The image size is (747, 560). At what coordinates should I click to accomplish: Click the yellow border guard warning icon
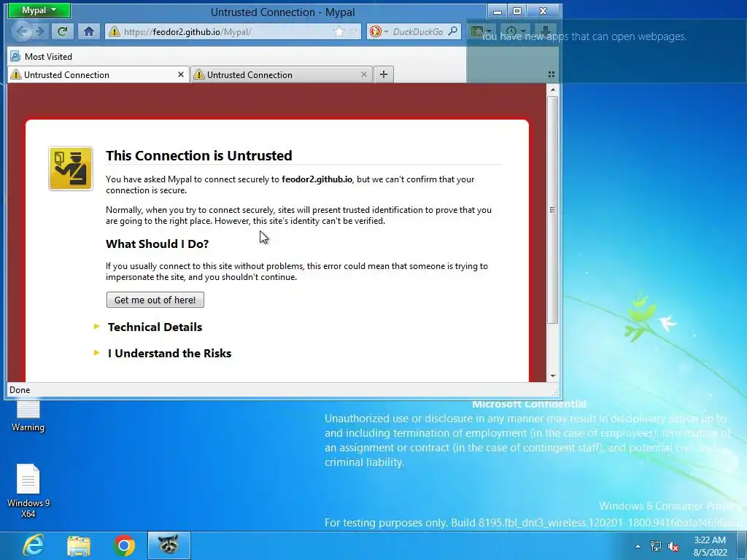coord(71,168)
